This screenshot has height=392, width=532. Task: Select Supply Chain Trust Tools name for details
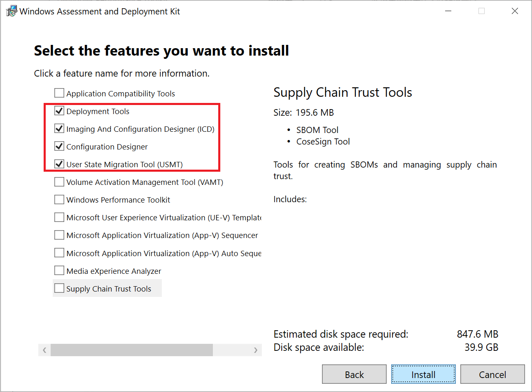pos(109,288)
